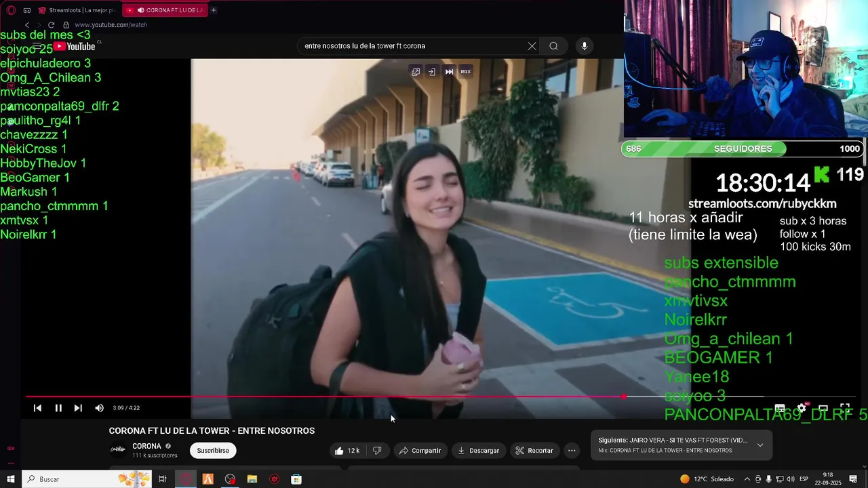Image resolution: width=868 pixels, height=488 pixels.
Task: Open the ESP language indicator in the tray
Action: click(804, 479)
